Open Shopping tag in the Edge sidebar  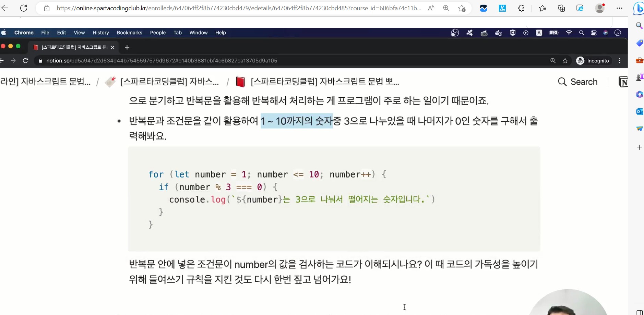pyautogui.click(x=639, y=43)
